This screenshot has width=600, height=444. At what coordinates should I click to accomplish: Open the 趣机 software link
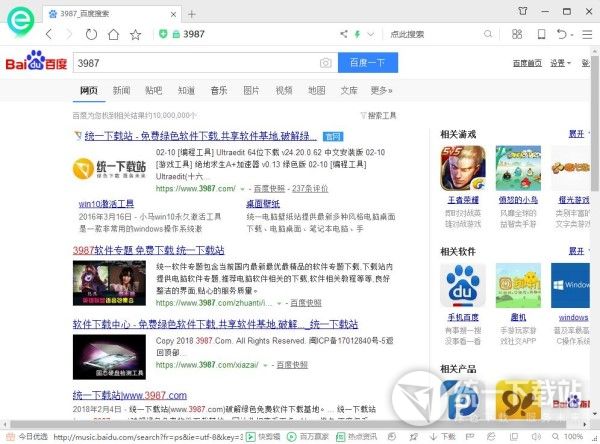(x=518, y=317)
